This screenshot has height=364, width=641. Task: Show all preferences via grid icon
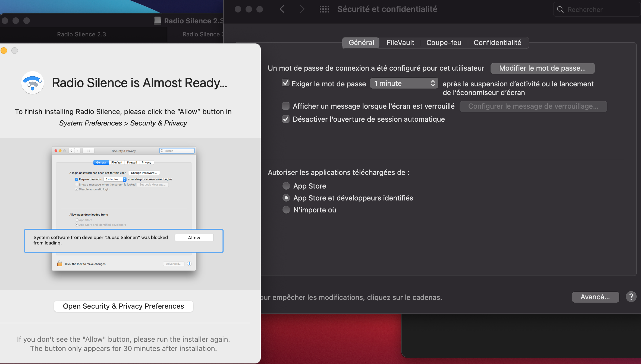coord(324,9)
